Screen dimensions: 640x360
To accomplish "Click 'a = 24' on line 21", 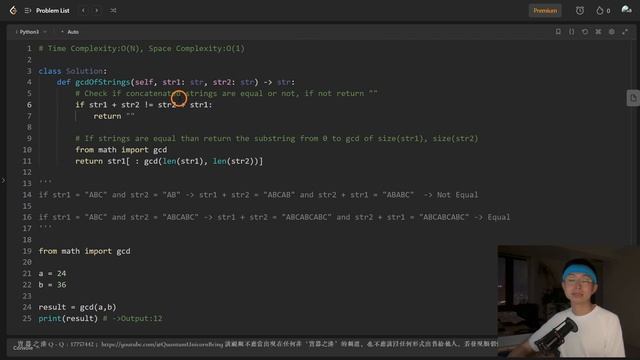I will pyautogui.click(x=52, y=273).
